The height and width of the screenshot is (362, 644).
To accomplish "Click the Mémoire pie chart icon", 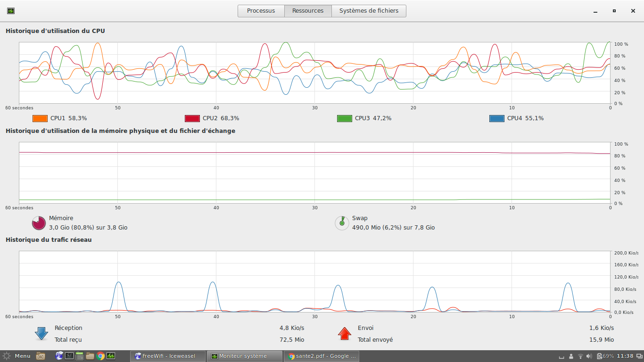I will point(39,223).
